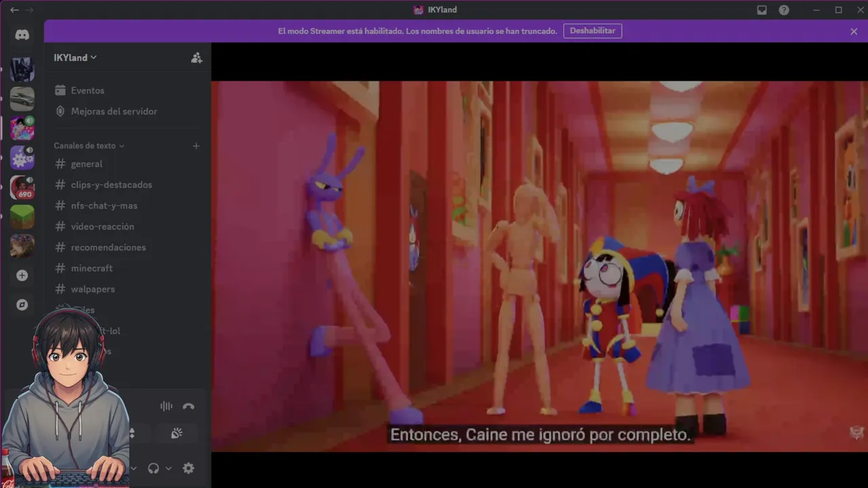The image size is (868, 488).
Task: Open noise suppression waveform icon
Action: [x=166, y=406]
